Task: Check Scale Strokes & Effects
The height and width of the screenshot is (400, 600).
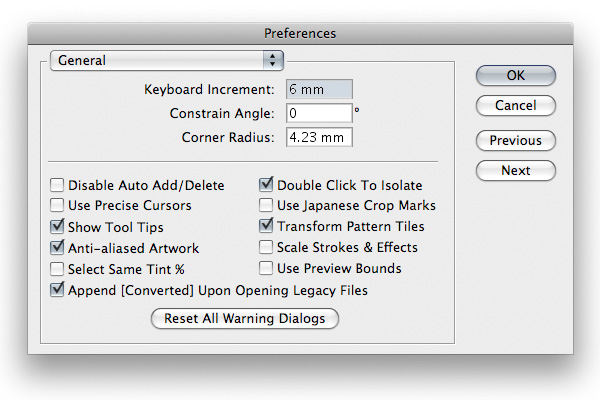Action: 266,247
